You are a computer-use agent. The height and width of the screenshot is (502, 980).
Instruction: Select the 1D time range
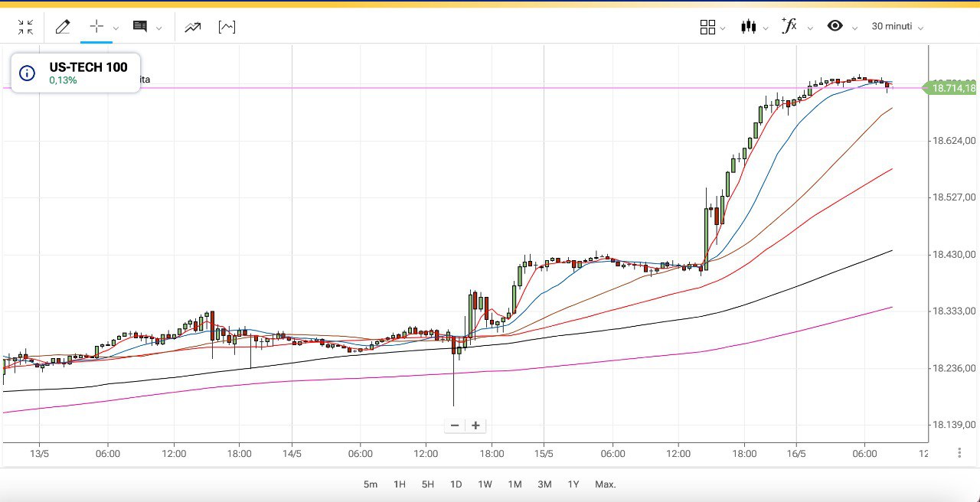(x=456, y=484)
